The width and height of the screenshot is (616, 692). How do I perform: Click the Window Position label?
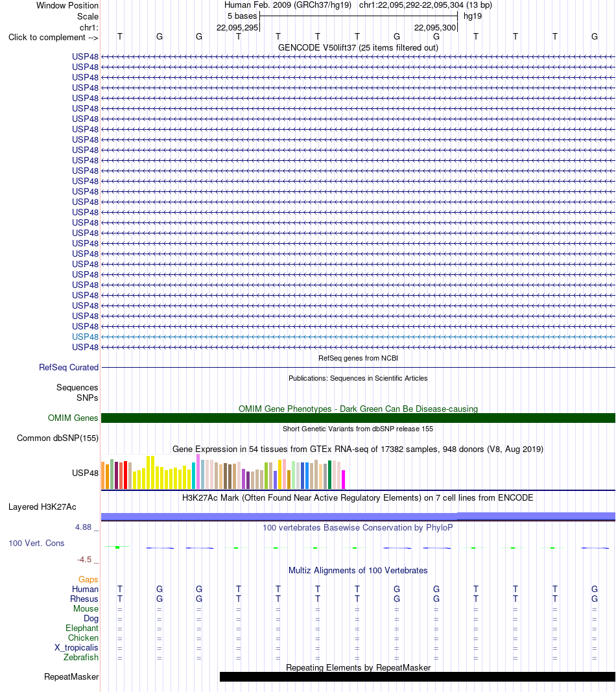pyautogui.click(x=67, y=6)
